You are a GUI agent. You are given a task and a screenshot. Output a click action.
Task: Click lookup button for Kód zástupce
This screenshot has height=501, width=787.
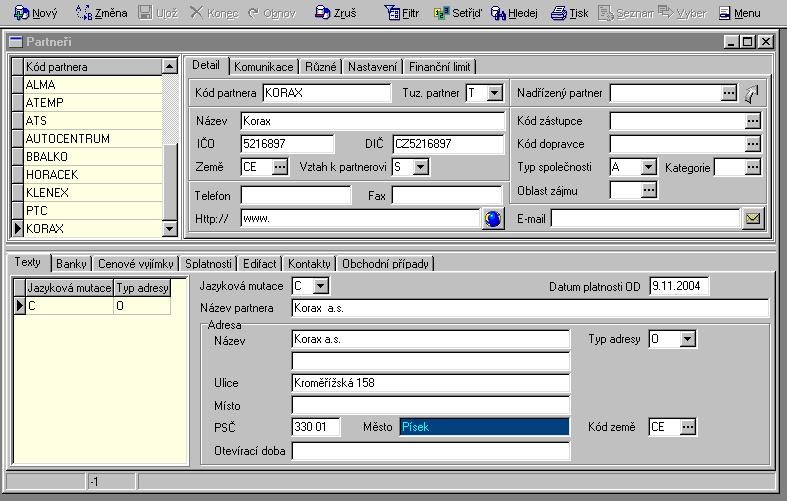click(753, 121)
